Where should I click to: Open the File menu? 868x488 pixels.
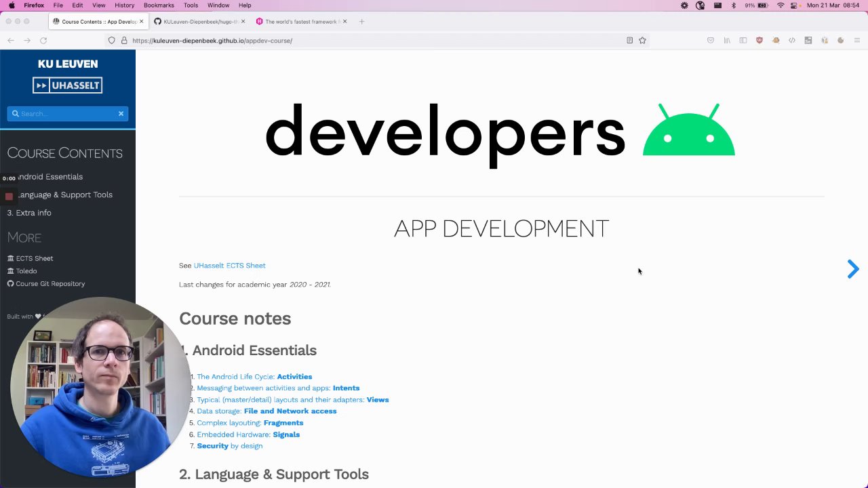point(58,5)
